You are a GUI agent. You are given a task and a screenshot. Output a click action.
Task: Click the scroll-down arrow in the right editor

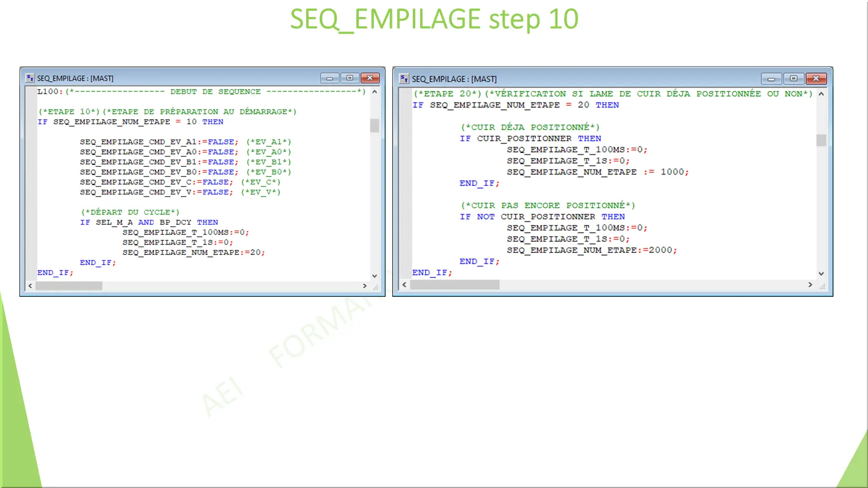click(822, 273)
